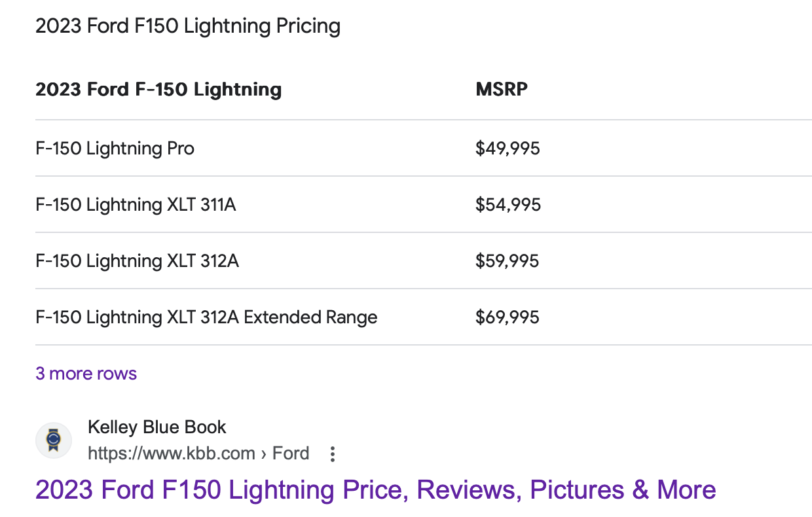Click the $49,995 price cell
Image resolution: width=812 pixels, height=517 pixels.
(x=508, y=149)
